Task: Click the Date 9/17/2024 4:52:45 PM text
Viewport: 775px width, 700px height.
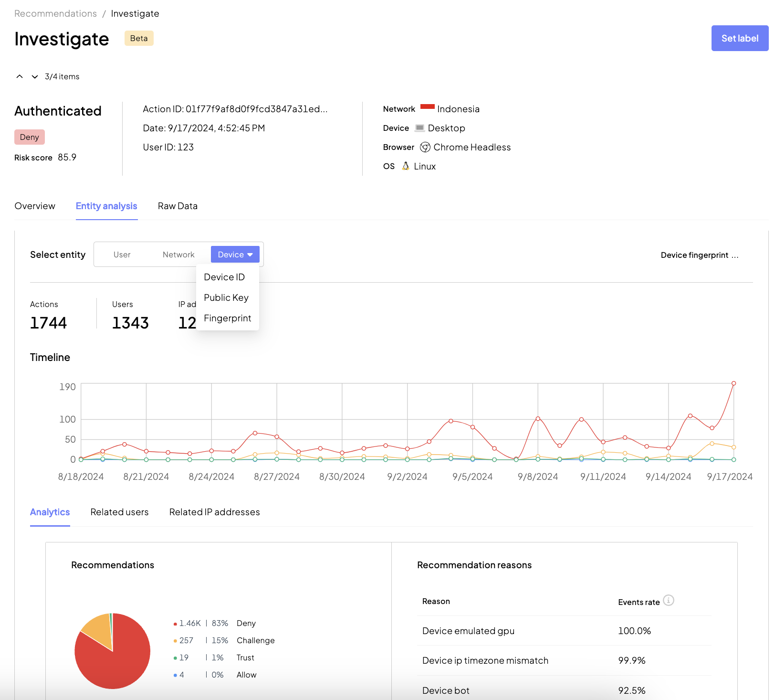Action: click(x=204, y=128)
